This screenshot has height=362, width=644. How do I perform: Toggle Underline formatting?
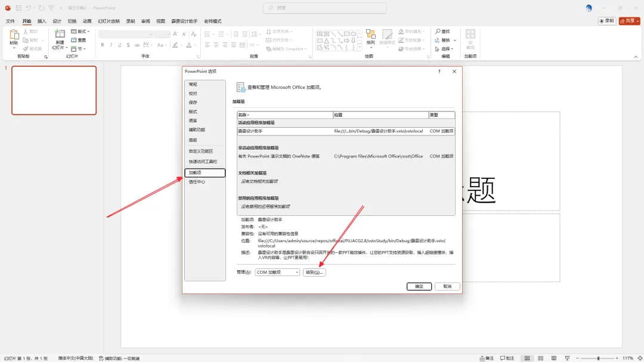119,45
